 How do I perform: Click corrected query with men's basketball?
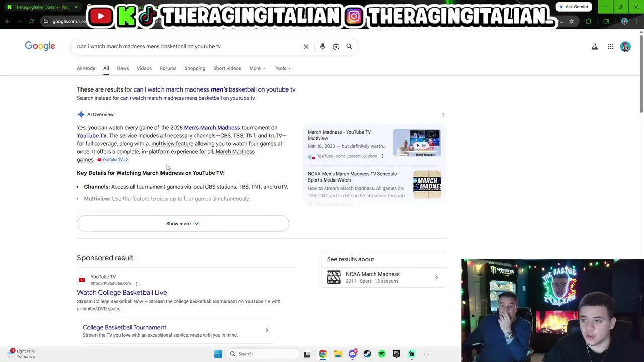click(x=214, y=89)
